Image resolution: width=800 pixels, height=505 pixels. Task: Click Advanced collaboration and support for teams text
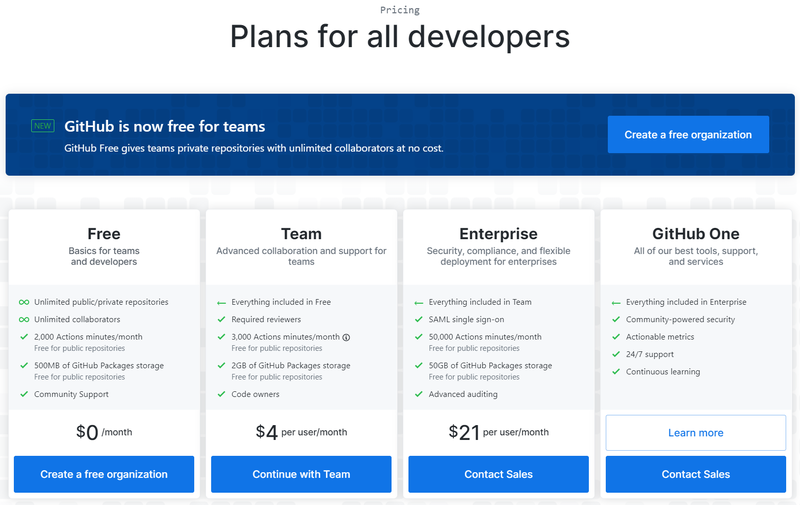(301, 256)
